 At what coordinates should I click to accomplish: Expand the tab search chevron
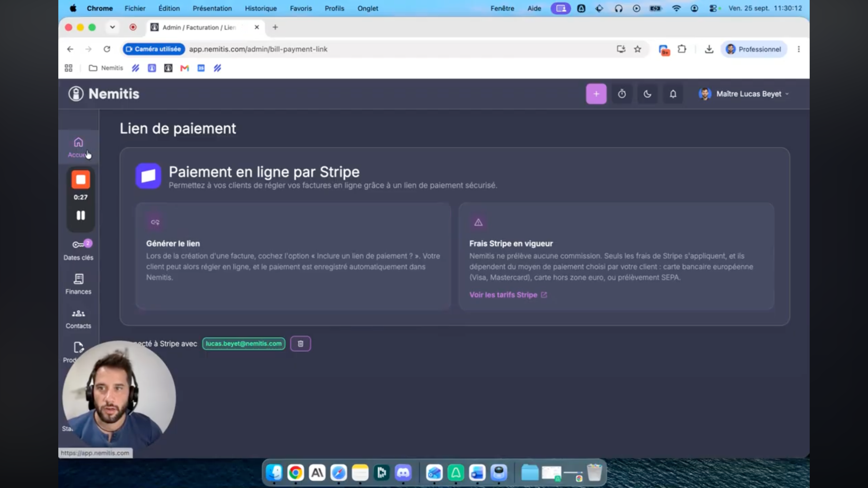click(x=112, y=27)
